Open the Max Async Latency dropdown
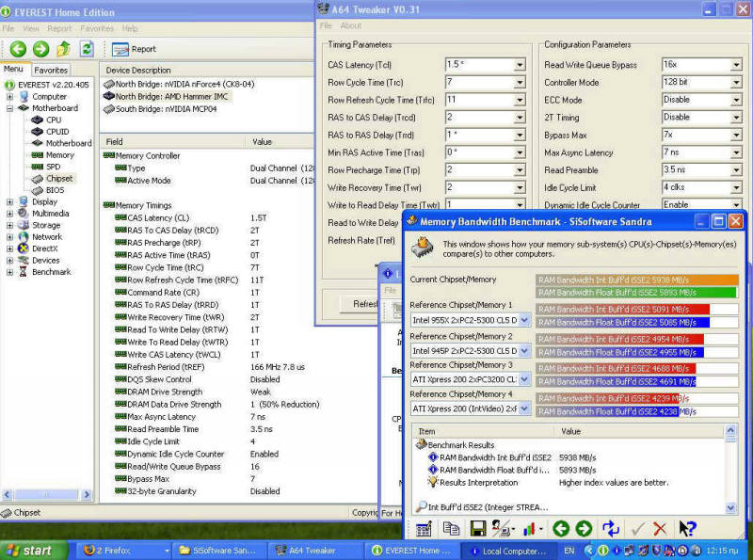The image size is (753, 560). (x=736, y=152)
